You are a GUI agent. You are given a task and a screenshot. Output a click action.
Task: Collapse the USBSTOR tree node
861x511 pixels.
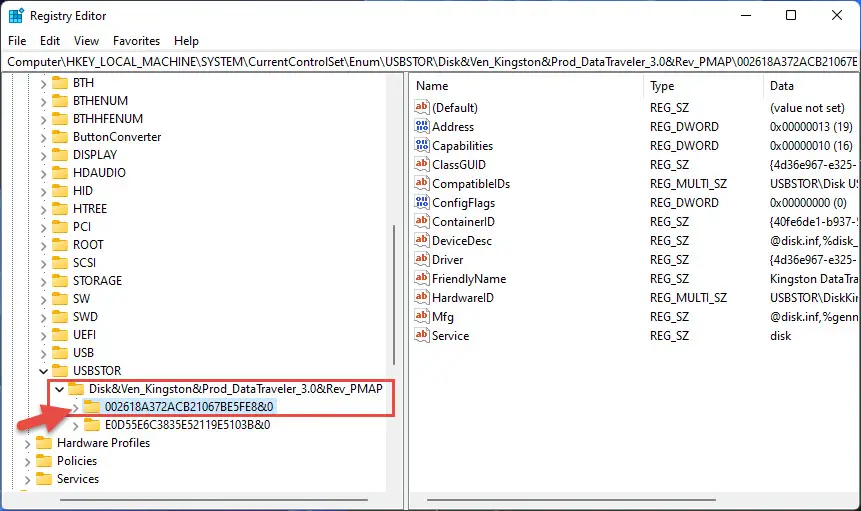(x=43, y=371)
